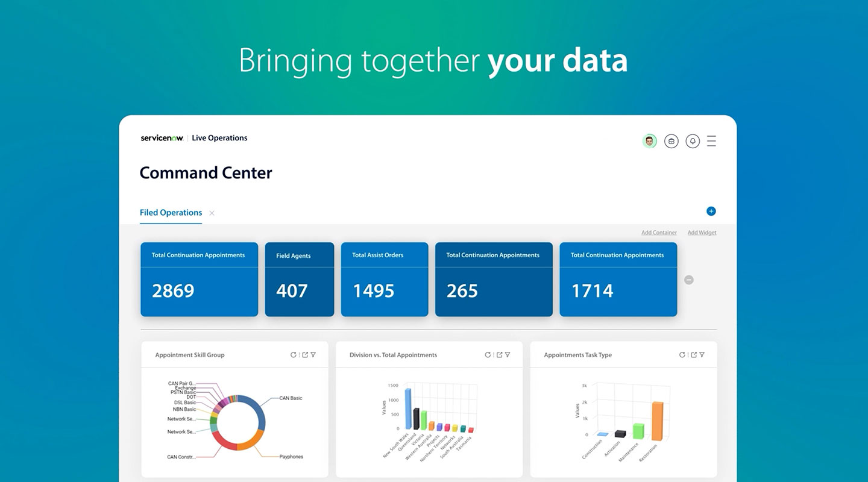Click the orange Restoration bar in chart
The image size is (868, 482).
click(x=657, y=422)
